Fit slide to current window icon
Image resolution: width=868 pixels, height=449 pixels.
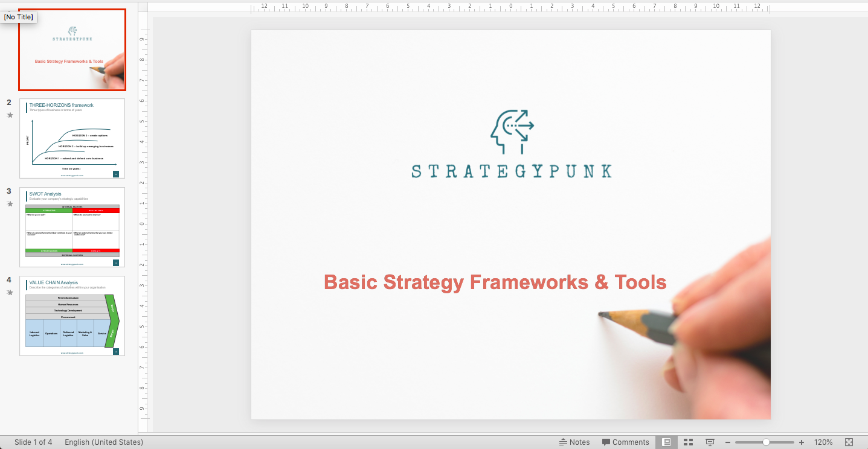pyautogui.click(x=849, y=442)
